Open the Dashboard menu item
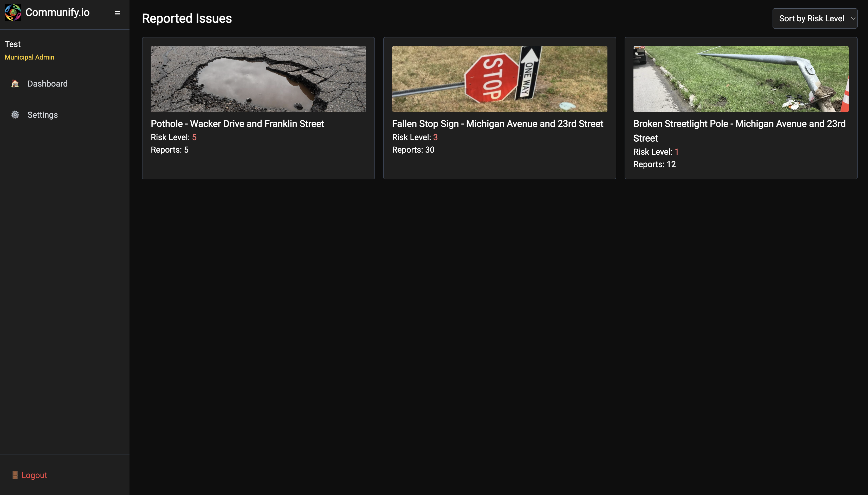 (x=47, y=84)
